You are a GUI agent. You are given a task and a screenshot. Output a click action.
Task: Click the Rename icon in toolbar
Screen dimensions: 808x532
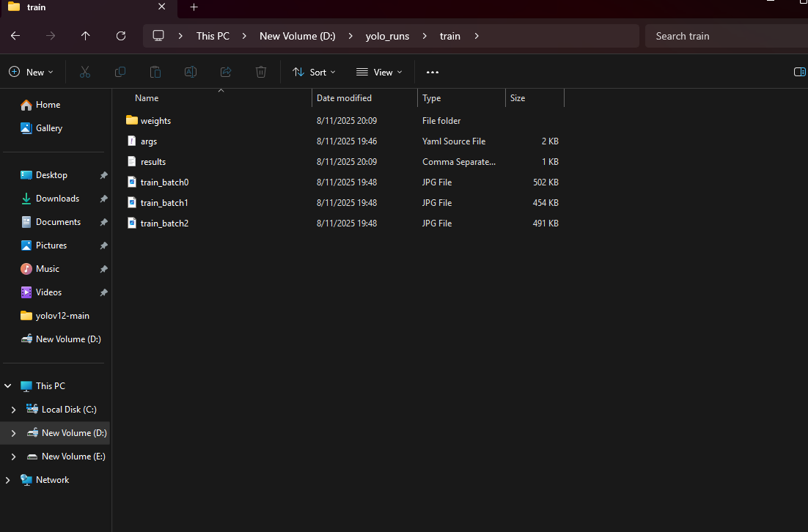coord(191,72)
